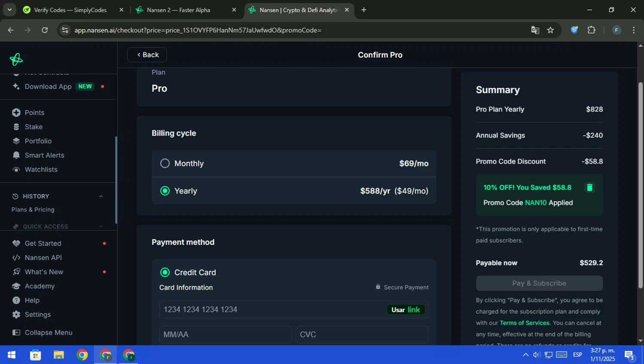Click the Stake menu label
This screenshot has height=364, width=644.
33,127
